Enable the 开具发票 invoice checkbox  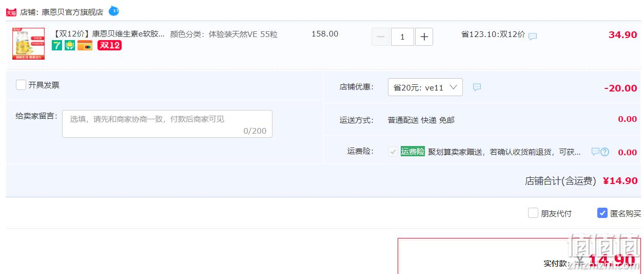(x=21, y=85)
